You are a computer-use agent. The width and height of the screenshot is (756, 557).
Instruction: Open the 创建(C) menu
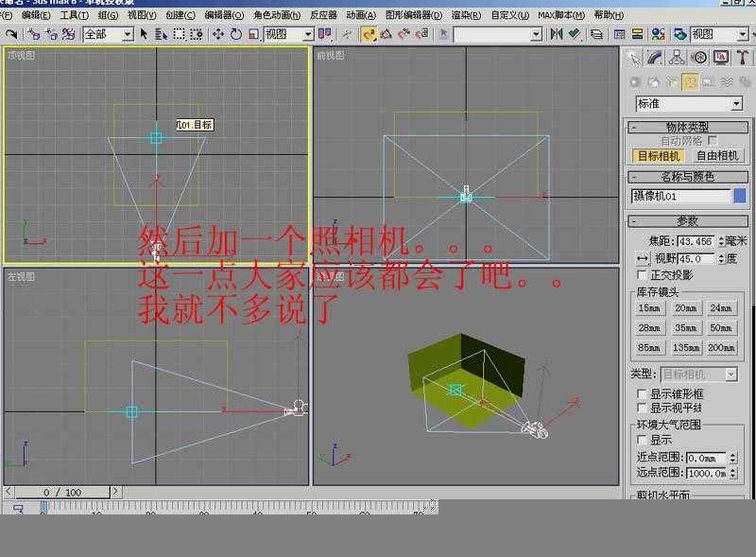(x=180, y=15)
